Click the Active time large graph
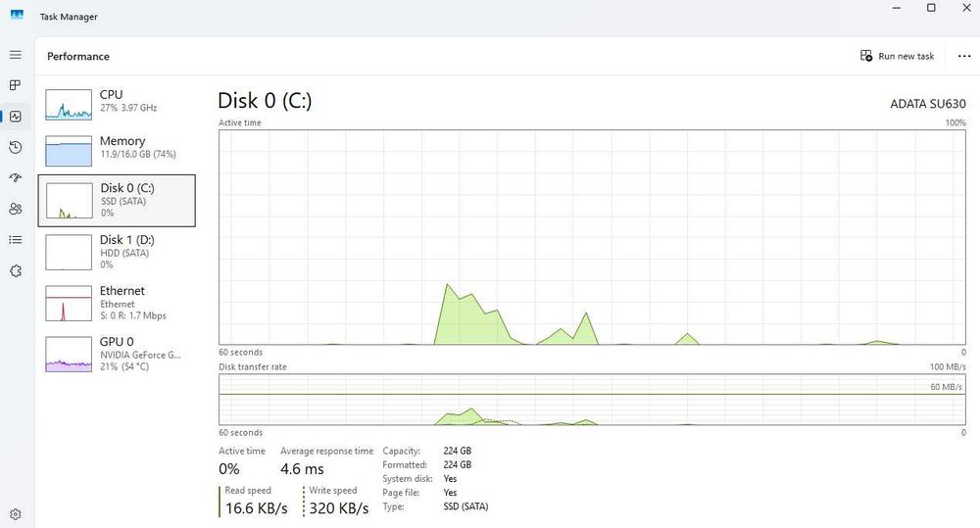The image size is (980, 528). pyautogui.click(x=592, y=237)
